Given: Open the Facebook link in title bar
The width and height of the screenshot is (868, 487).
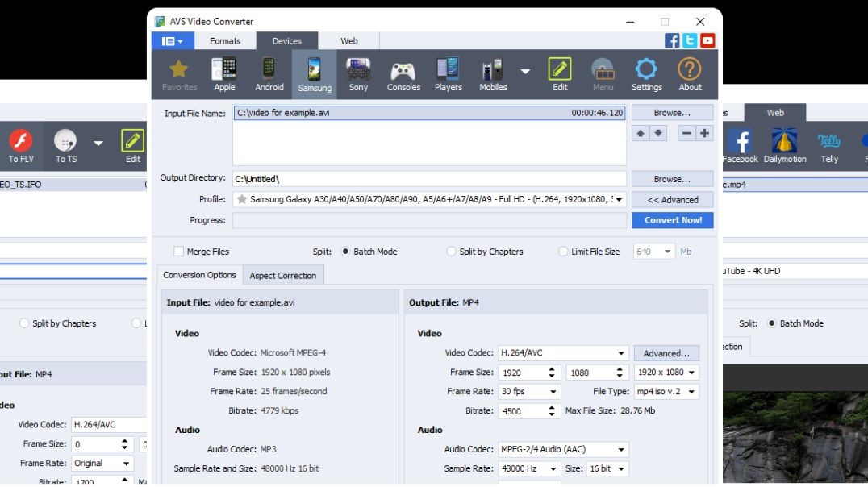Looking at the screenshot, I should click(672, 40).
